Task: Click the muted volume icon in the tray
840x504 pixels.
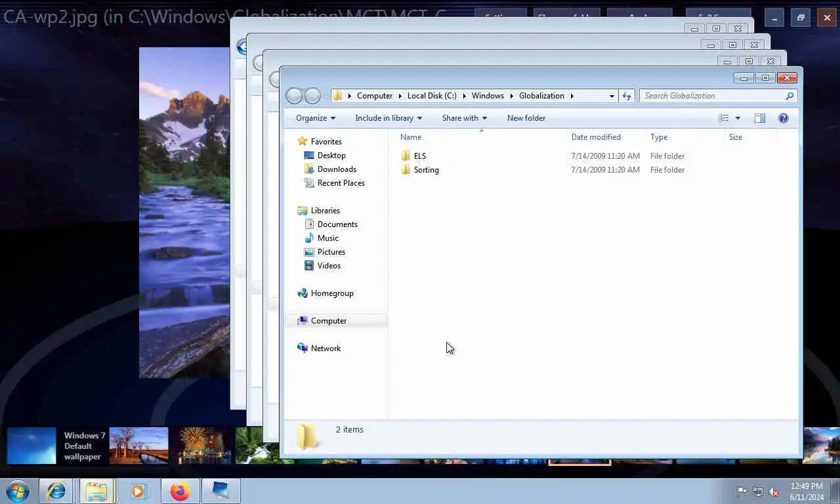Action: [x=774, y=492]
